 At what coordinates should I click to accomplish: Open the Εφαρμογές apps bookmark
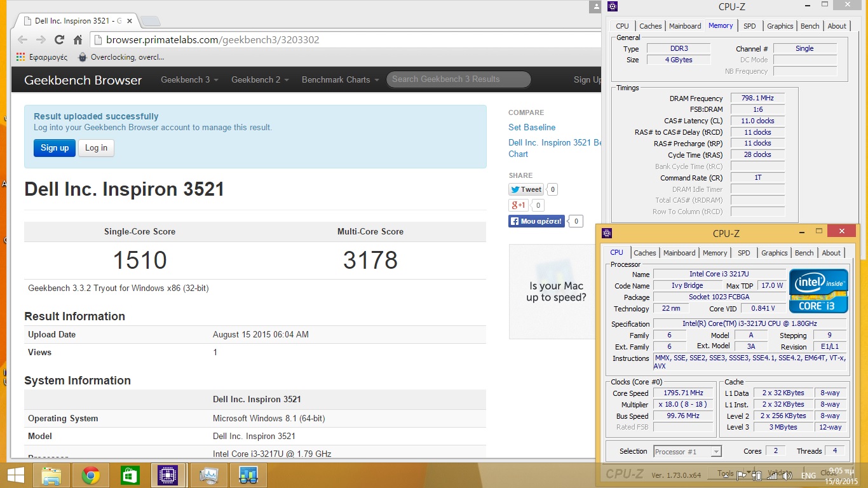[42, 57]
